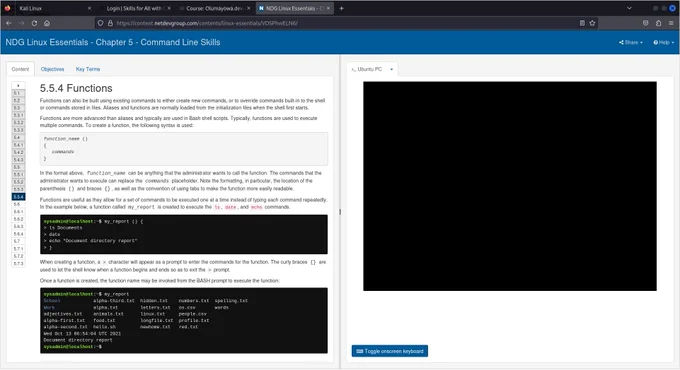Click the address bar URL field

pos(345,23)
